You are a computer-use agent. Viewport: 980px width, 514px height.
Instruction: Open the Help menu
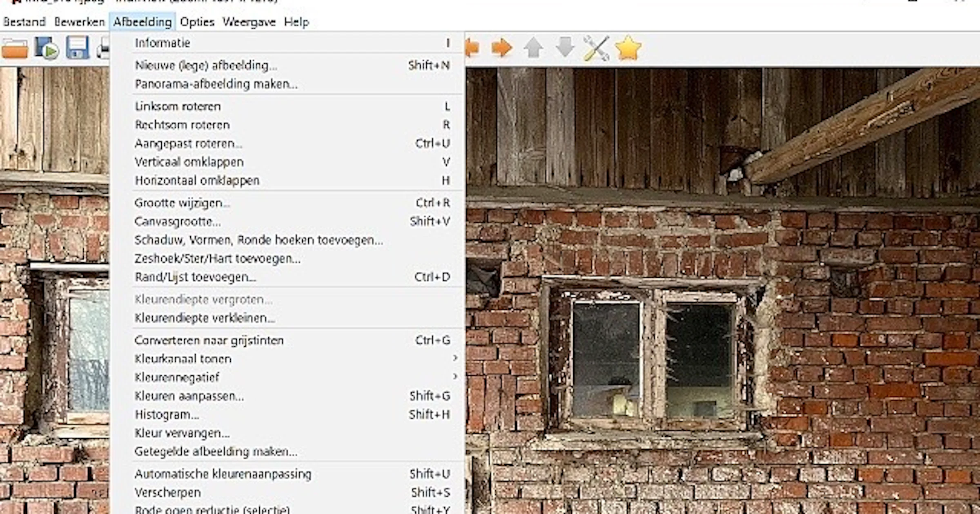pos(296,22)
